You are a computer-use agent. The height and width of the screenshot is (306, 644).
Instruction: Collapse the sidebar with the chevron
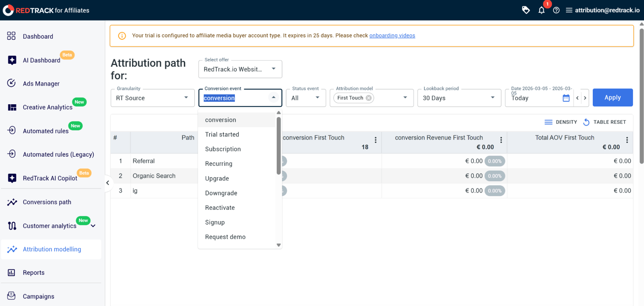coord(108,183)
